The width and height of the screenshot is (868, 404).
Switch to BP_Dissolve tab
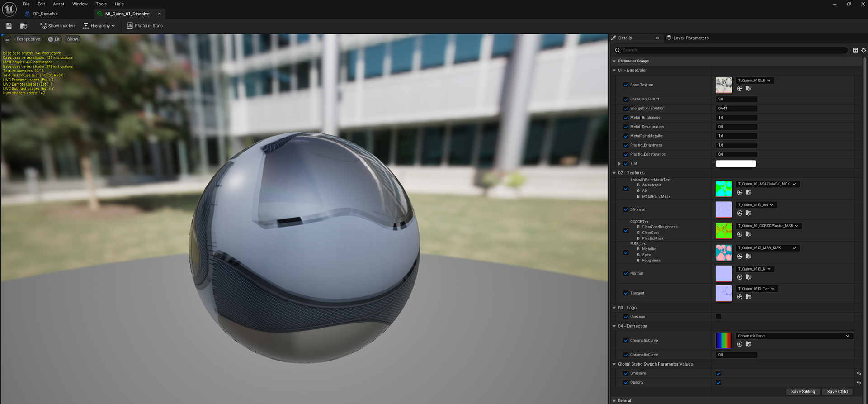pos(45,14)
